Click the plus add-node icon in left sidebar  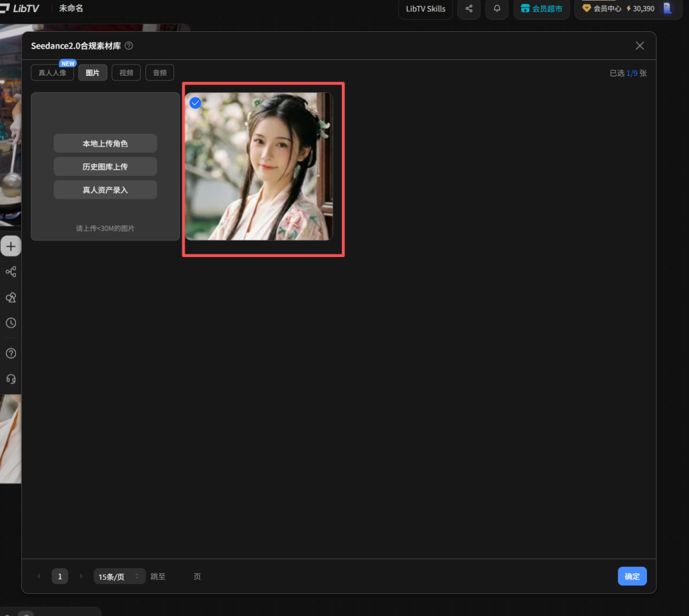click(x=11, y=246)
